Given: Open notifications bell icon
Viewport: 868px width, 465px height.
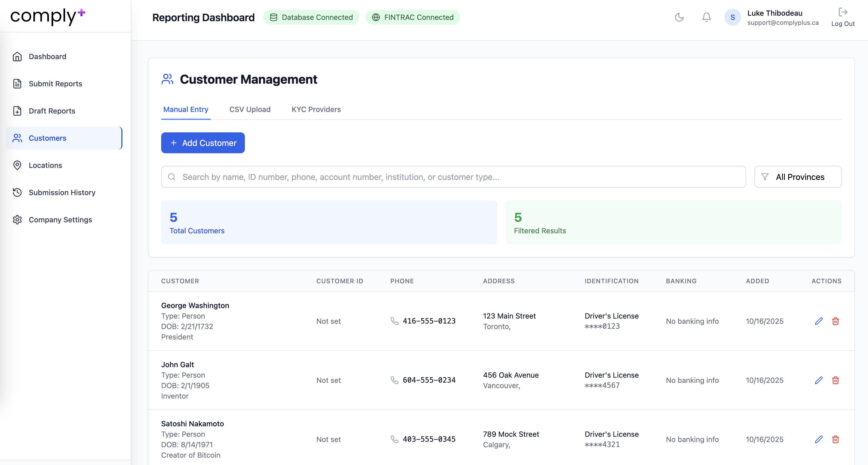Looking at the screenshot, I should [x=706, y=17].
